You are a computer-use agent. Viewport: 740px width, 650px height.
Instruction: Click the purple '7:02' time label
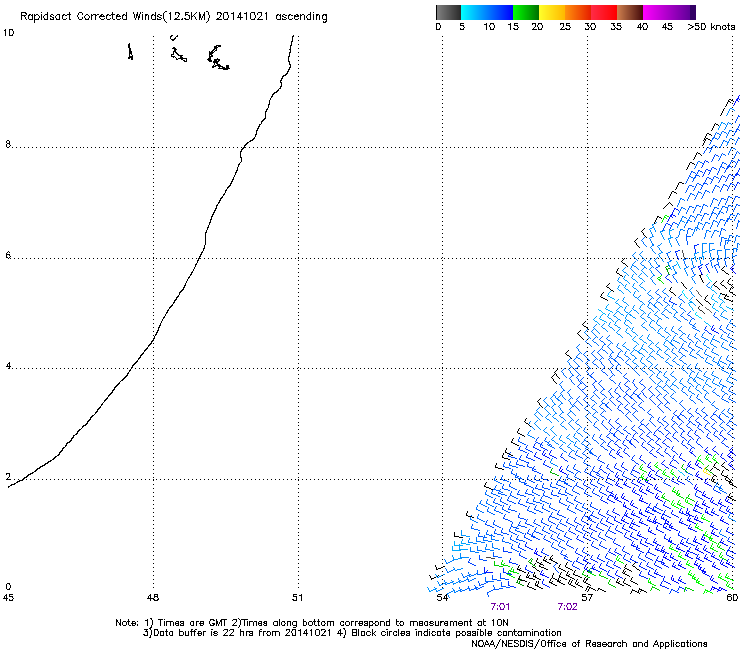click(x=567, y=607)
